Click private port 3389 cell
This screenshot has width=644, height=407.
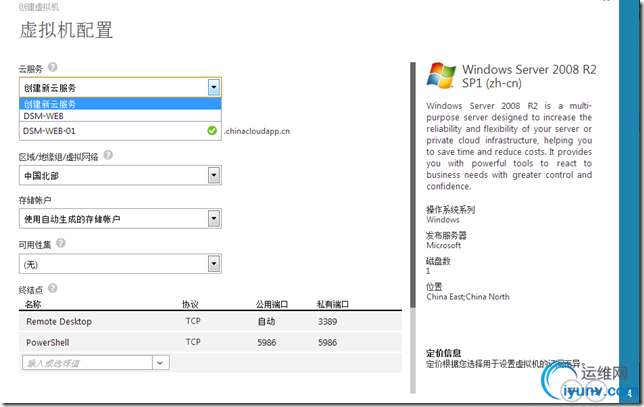coord(327,322)
